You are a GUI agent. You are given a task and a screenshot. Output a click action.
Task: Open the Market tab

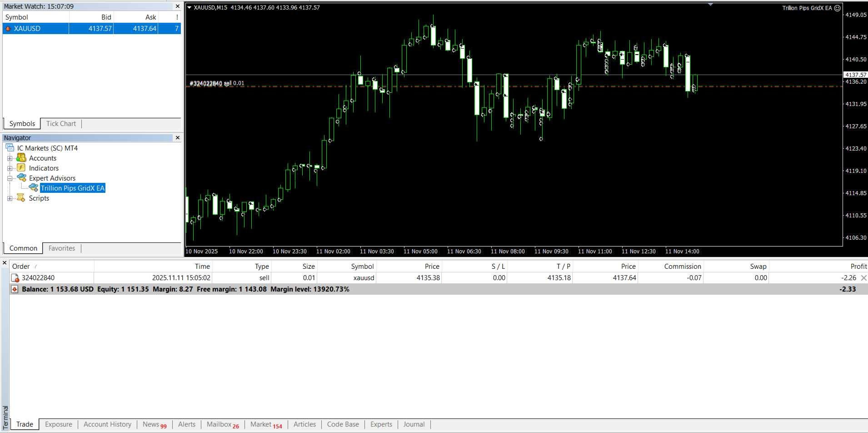tap(266, 424)
